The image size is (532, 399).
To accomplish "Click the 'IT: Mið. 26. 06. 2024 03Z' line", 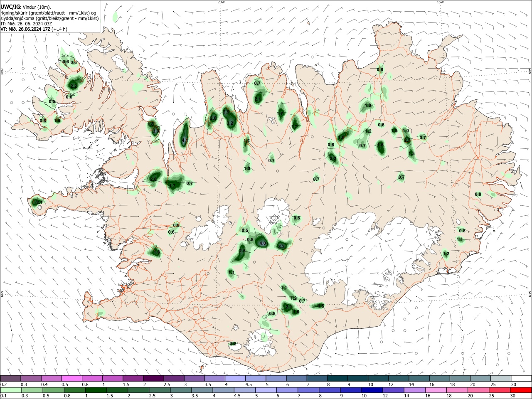I will pyautogui.click(x=26, y=24).
